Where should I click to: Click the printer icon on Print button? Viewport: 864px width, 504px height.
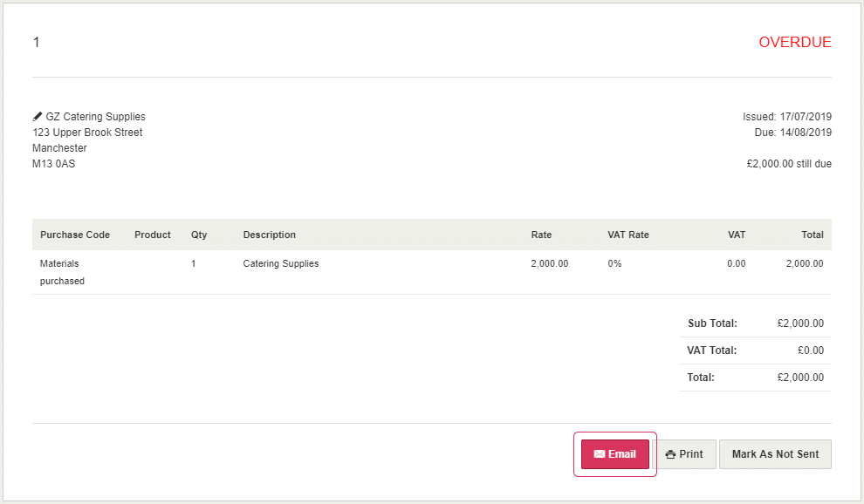(670, 454)
